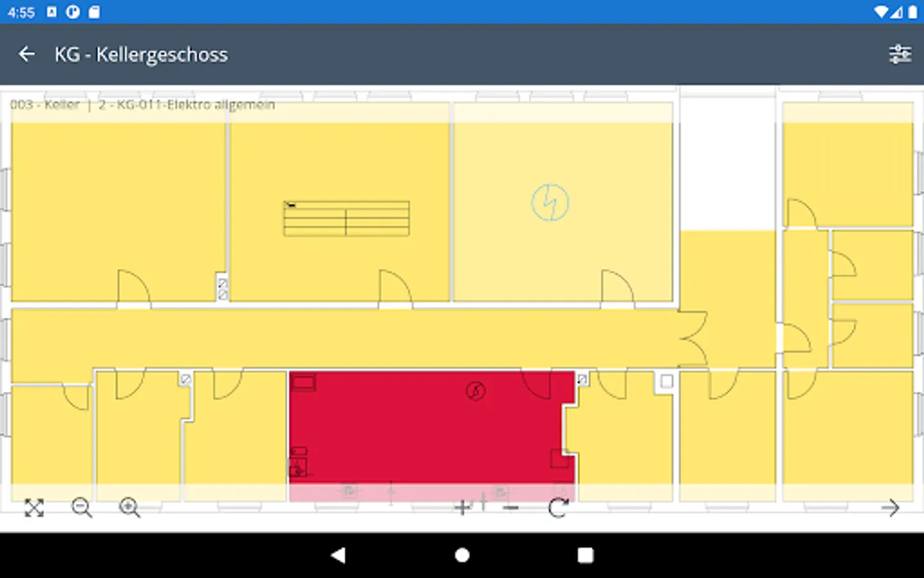Tap the battery status icon
This screenshot has width=924, height=578.
click(x=912, y=12)
